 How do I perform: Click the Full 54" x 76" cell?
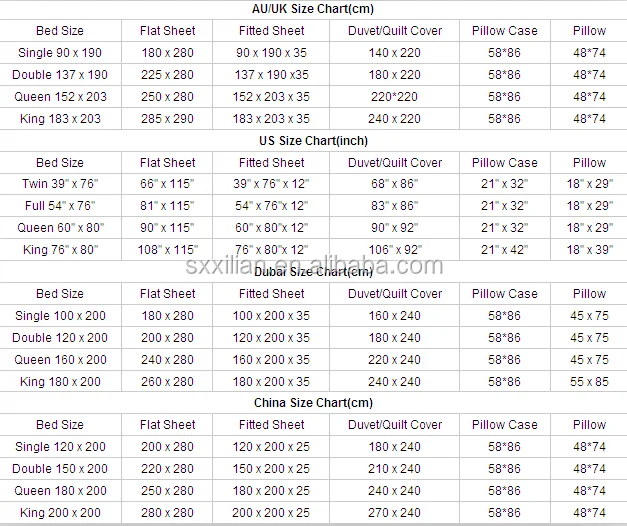[x=60, y=206]
